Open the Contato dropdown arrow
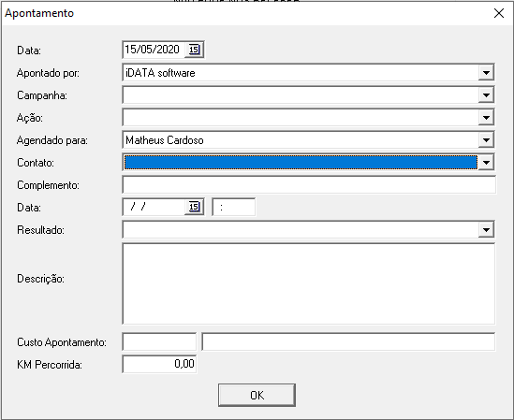Image resolution: width=514 pixels, height=420 pixels. pyautogui.click(x=486, y=163)
